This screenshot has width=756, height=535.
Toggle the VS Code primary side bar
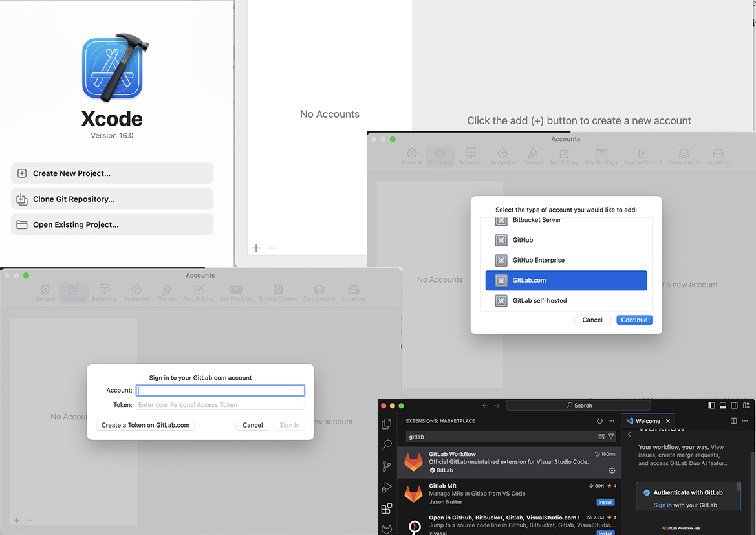tap(711, 405)
